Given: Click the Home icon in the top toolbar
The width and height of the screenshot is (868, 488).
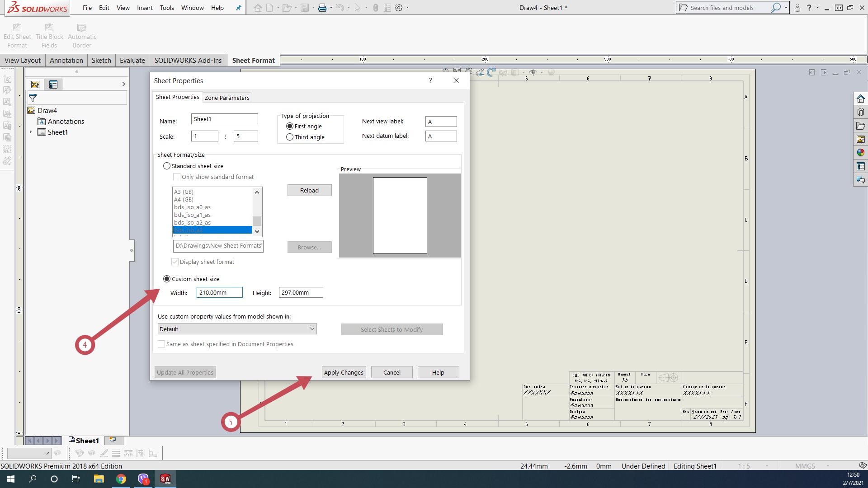Looking at the screenshot, I should 258,8.
